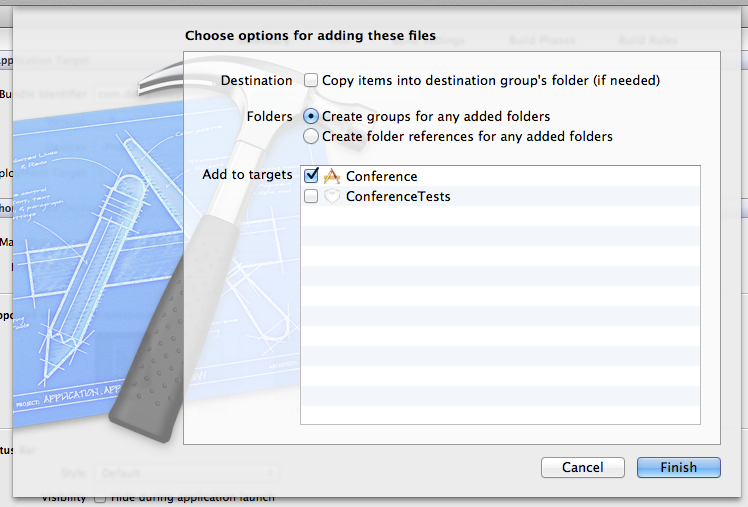Check the ConferenceTests target checkbox
This screenshot has height=507, width=748.
[x=311, y=196]
